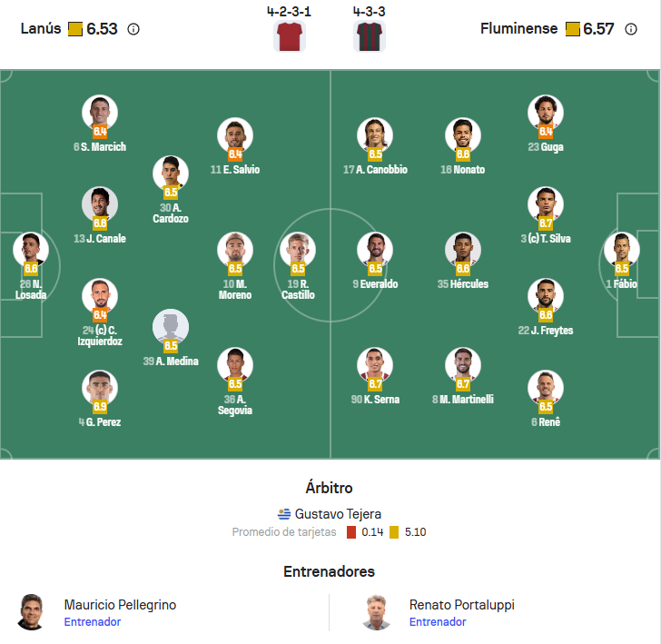661x644 pixels.
Task: Click the info icon next to Lanús rating
Action: [x=133, y=29]
